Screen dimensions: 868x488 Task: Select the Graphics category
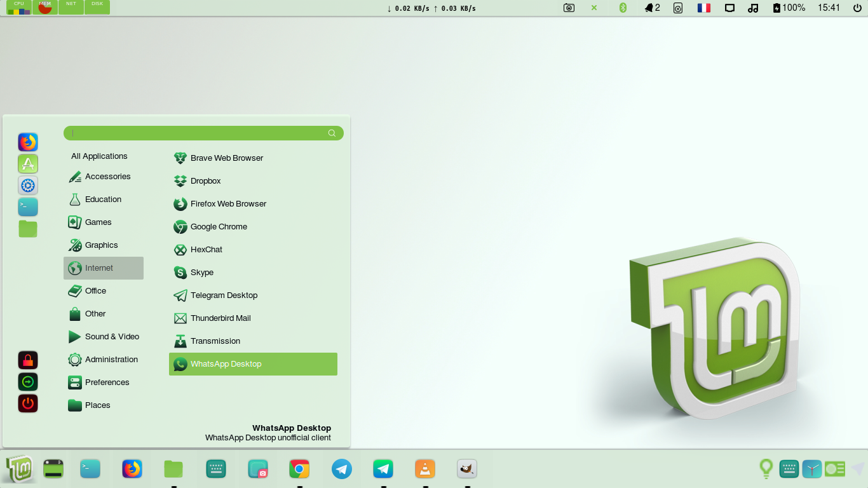point(104,245)
